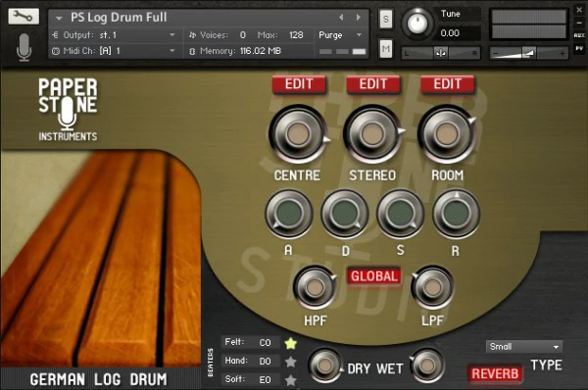Viewport: 588px width, 390px height.
Task: Click the Midi Ch connector icon
Action: pyautogui.click(x=56, y=51)
